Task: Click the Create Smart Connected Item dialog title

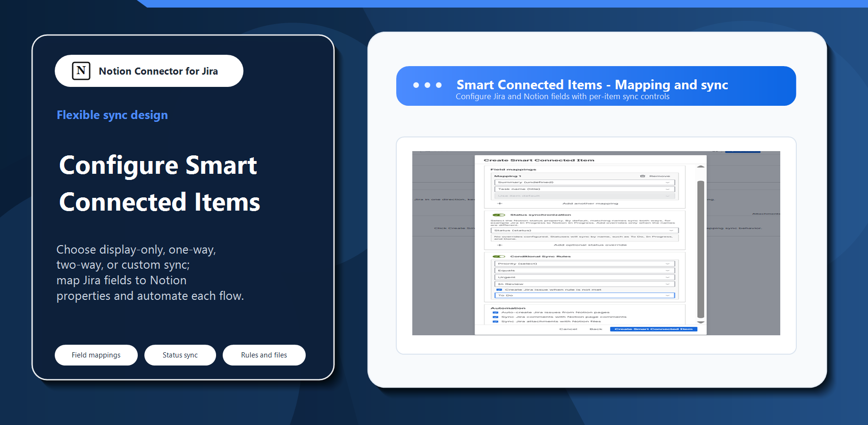Action: point(539,161)
